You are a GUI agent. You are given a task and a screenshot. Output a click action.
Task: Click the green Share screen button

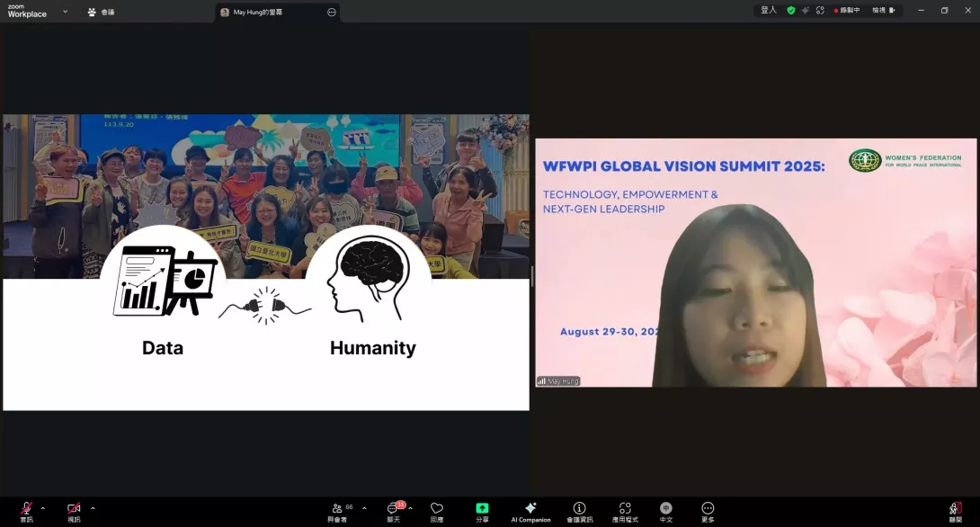(x=482, y=512)
